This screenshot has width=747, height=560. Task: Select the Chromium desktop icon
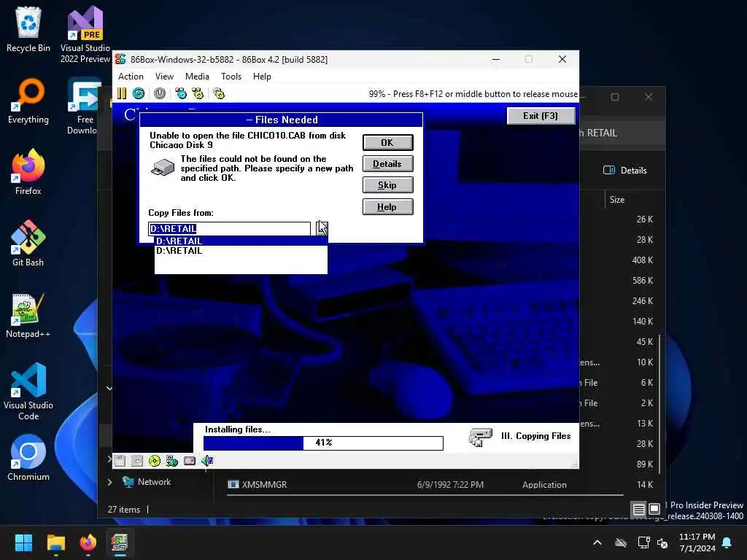coord(28,458)
